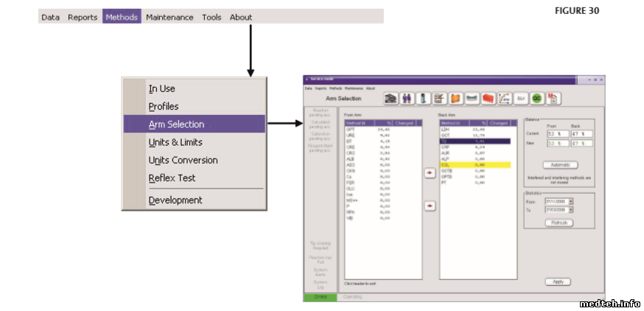Click the calibration graph toolbar icon
The image size is (644, 311).
coord(504,97)
